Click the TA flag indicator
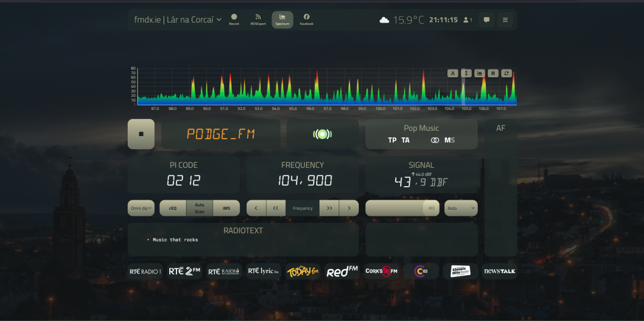The image size is (644, 321). (405, 140)
